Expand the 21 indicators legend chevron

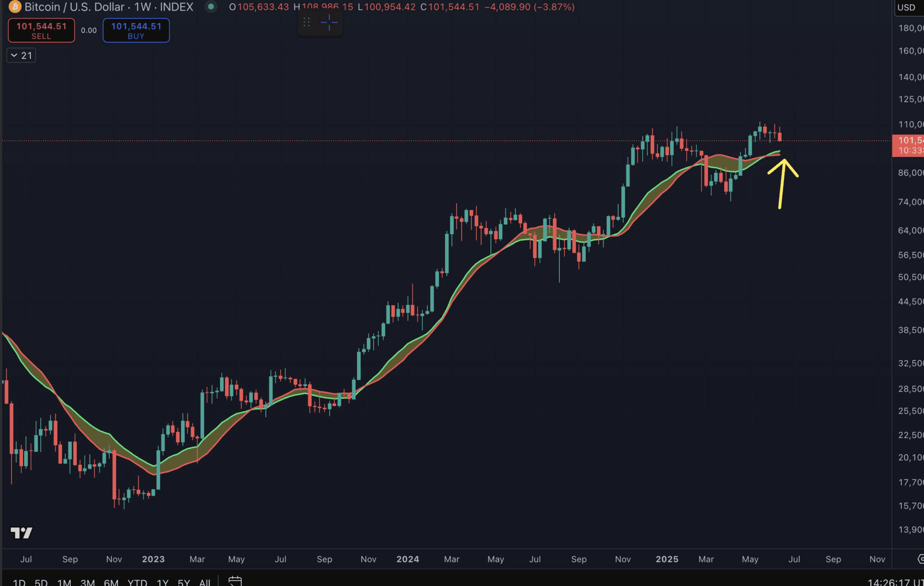pos(14,55)
